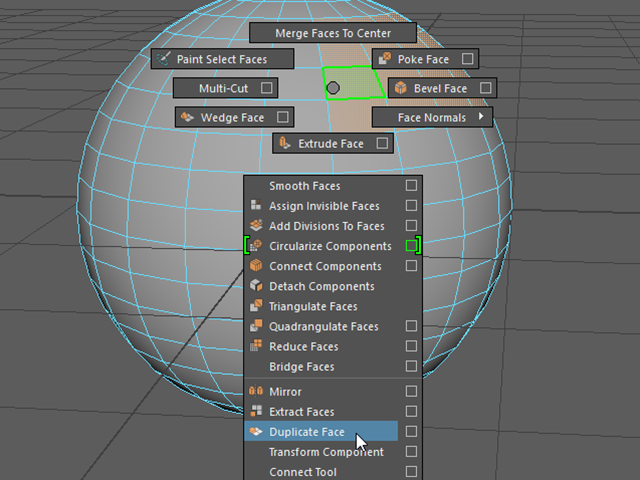Click the Detach Components icon
Viewport: 640px width, 480px height.
256,286
